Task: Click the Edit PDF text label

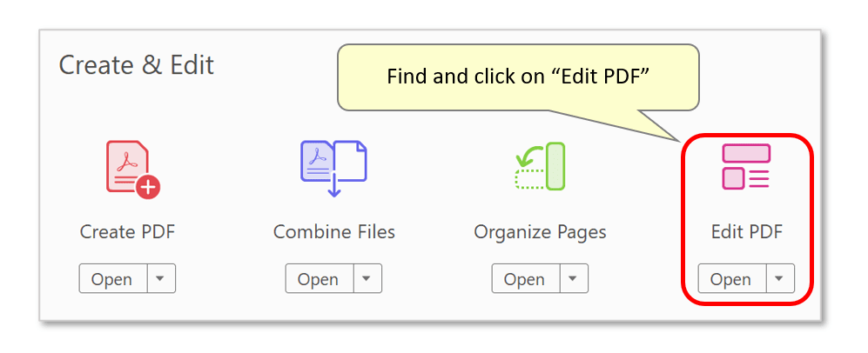Action: pos(747,232)
